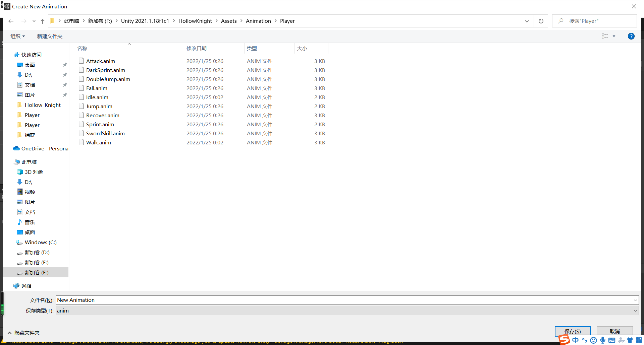
Task: Open the 组织 menu
Action: [18, 36]
